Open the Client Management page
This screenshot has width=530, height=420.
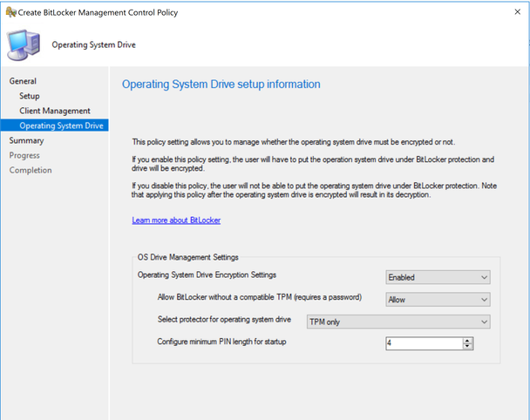coord(55,111)
